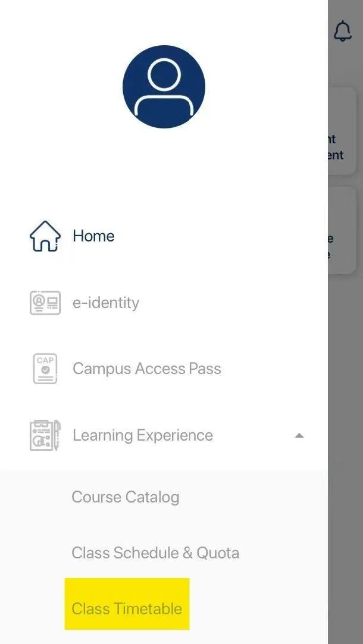The image size is (363, 644).
Task: Open the Class Timetable link
Action: pyautogui.click(x=127, y=609)
